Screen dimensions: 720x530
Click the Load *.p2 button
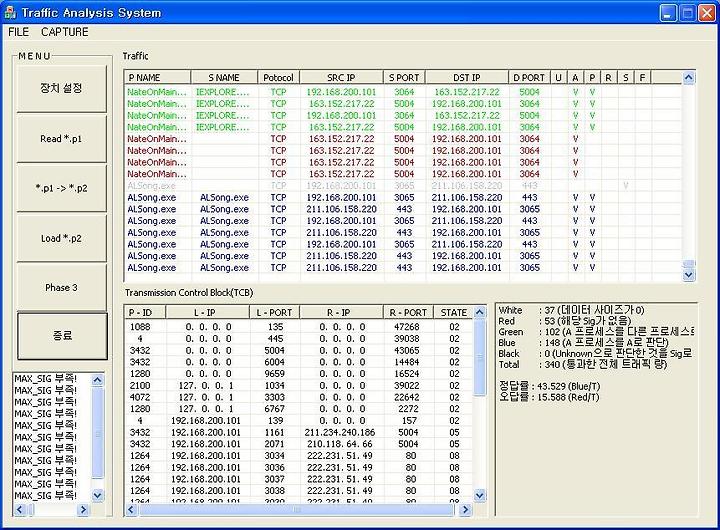coord(62,238)
